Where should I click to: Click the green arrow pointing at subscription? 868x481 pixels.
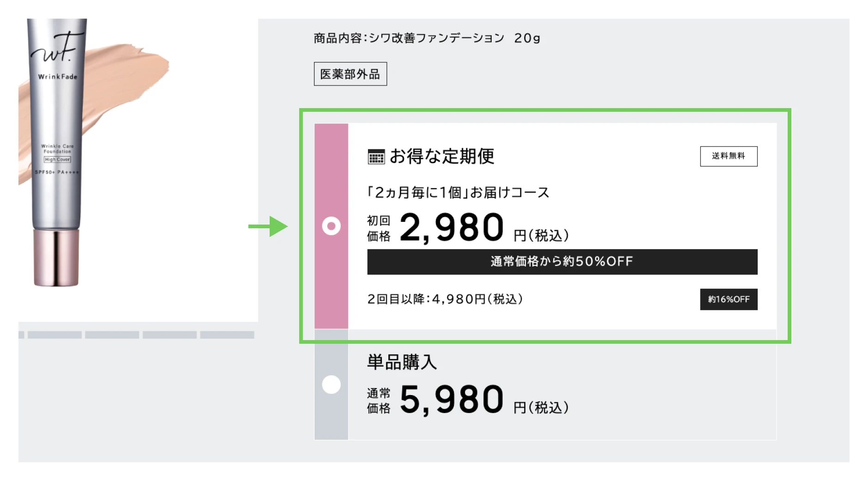269,226
